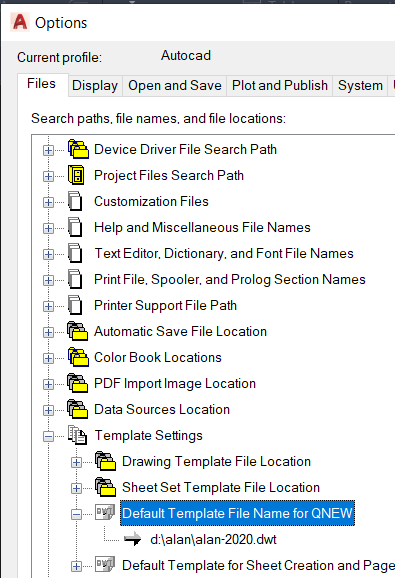The width and height of the screenshot is (395, 578).
Task: Select Text Editor, Dictionary, and Font File Names
Action: tap(224, 253)
